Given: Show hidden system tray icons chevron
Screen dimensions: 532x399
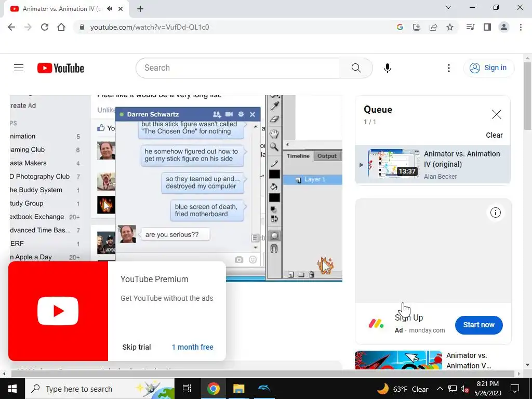Looking at the screenshot, I should (x=440, y=389).
